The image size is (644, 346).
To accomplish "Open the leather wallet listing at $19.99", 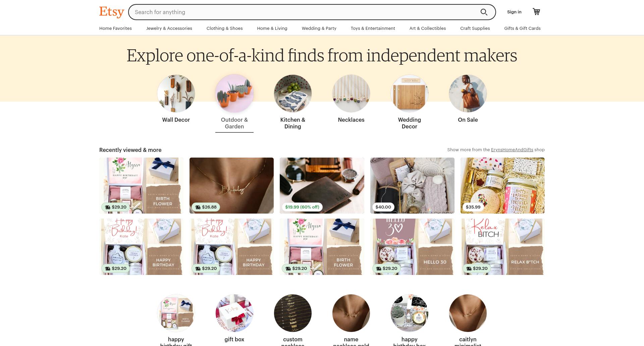I will coord(322,185).
